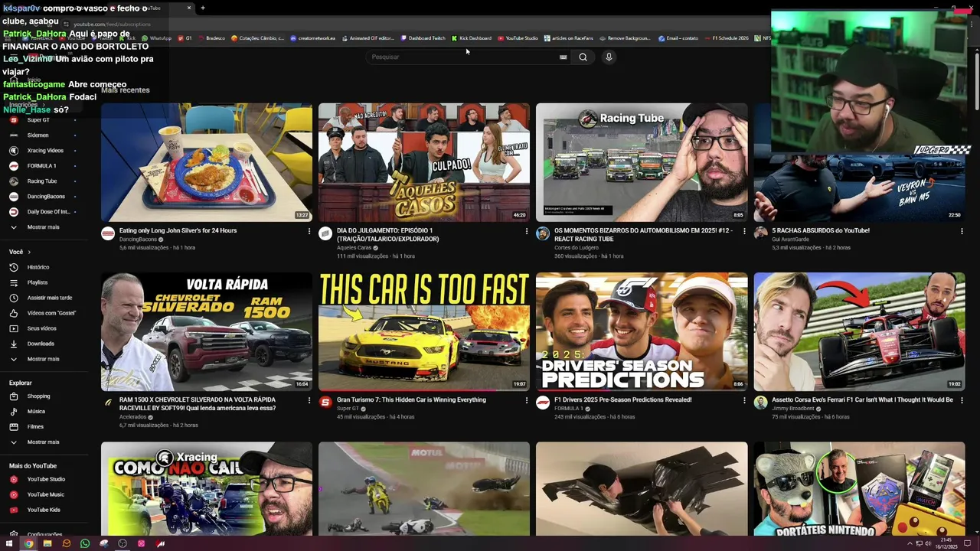This screenshot has width=980, height=551.
Task: Open YouTube Studio in sidebar
Action: [46, 479]
